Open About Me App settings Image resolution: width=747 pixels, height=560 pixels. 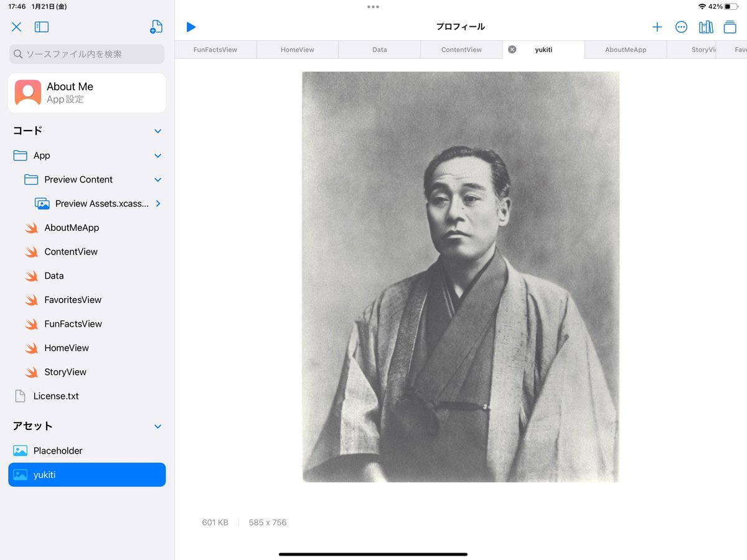click(x=87, y=93)
